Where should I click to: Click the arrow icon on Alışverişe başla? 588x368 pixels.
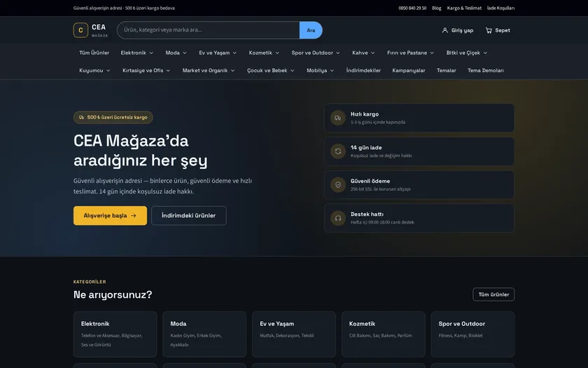pos(134,216)
